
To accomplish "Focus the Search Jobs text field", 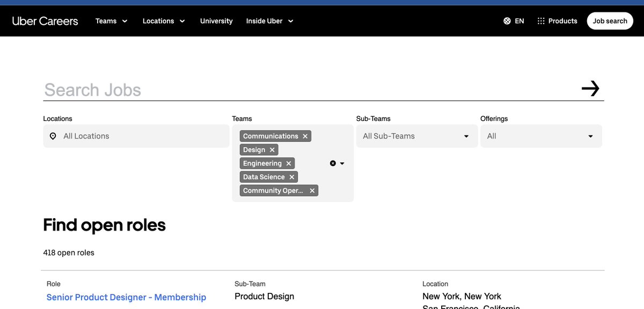I will pyautogui.click(x=309, y=90).
